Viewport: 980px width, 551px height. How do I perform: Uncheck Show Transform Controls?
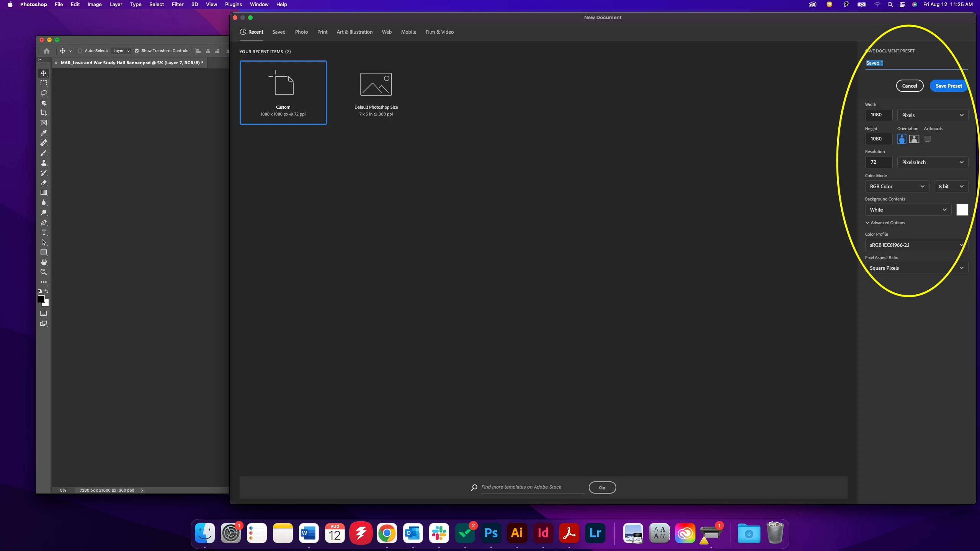[137, 51]
